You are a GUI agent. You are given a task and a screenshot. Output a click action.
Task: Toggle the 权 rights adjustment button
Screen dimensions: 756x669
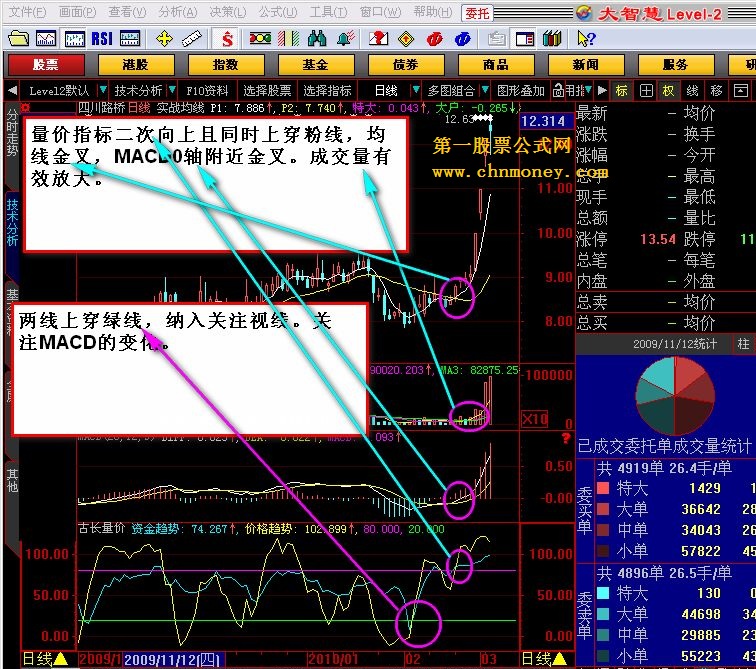coord(668,90)
